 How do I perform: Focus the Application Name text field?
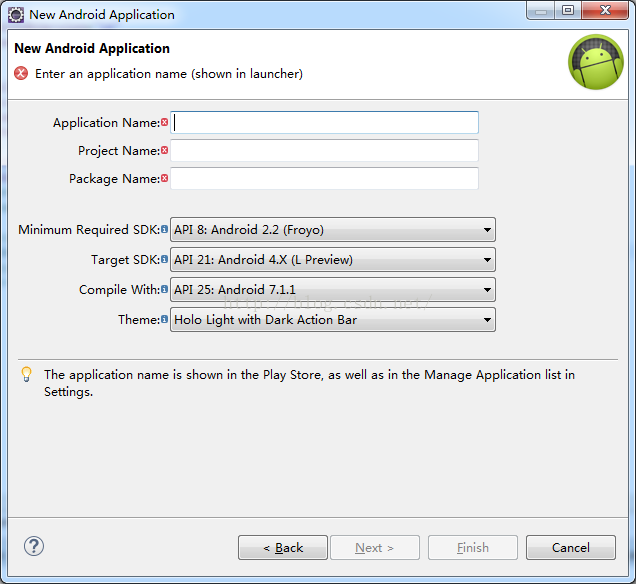click(324, 122)
